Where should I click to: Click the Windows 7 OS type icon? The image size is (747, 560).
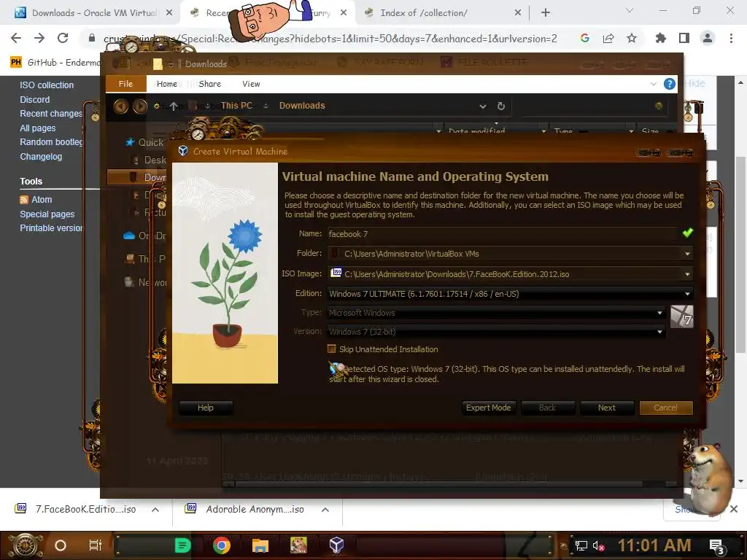(x=682, y=316)
